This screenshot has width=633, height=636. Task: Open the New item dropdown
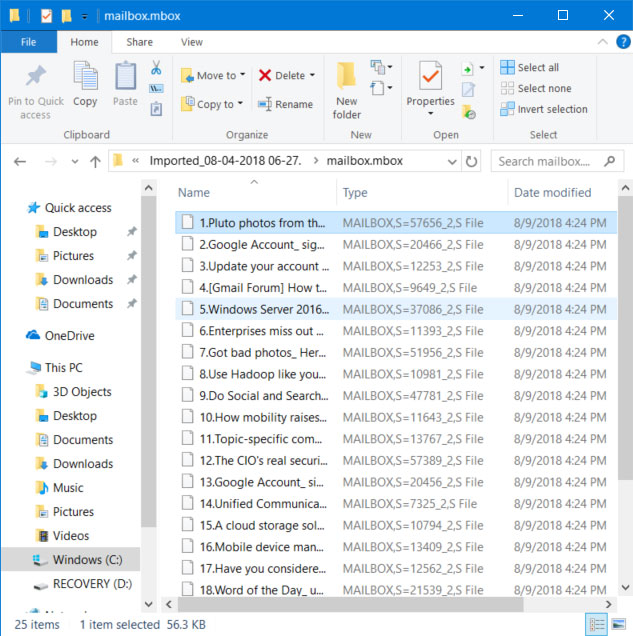click(x=381, y=67)
